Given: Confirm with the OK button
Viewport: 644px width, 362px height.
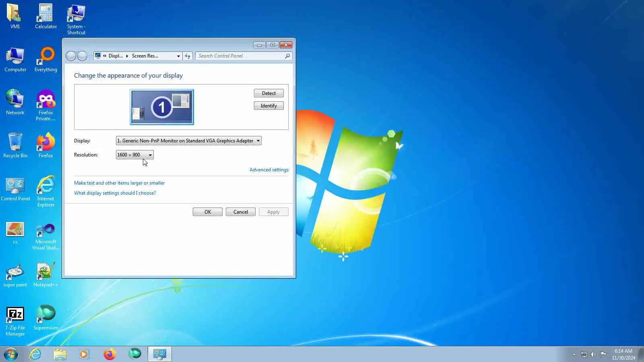Looking at the screenshot, I should click(208, 212).
